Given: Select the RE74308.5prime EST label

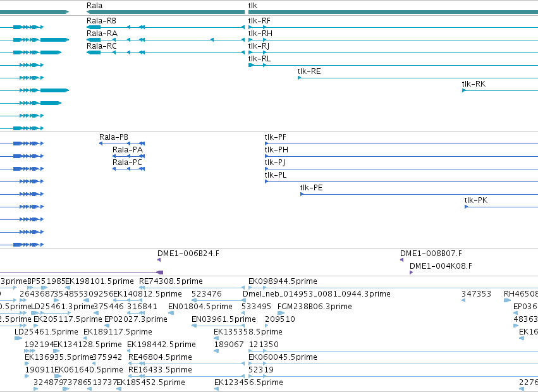Looking at the screenshot, I should pos(171,281).
